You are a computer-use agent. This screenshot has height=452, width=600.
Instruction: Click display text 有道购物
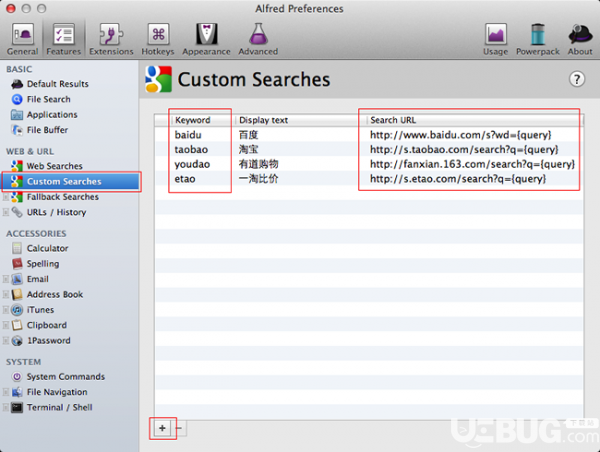258,164
